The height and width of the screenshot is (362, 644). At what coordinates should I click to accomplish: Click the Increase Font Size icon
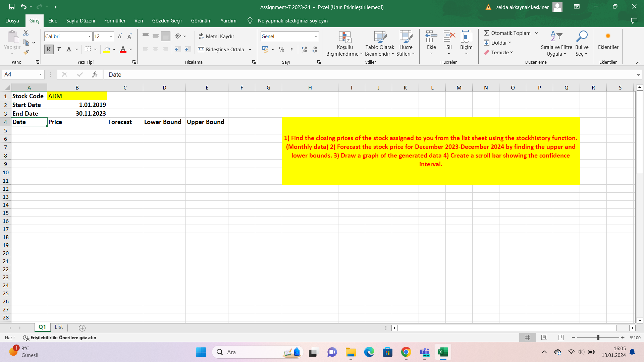(x=120, y=36)
